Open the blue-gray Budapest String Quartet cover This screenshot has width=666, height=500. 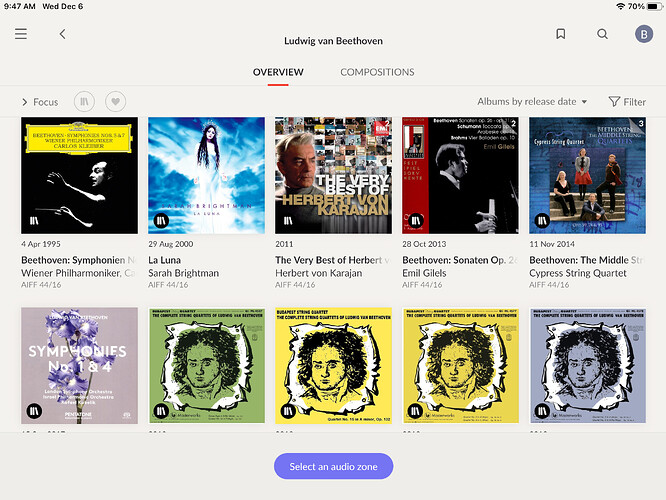click(587, 366)
